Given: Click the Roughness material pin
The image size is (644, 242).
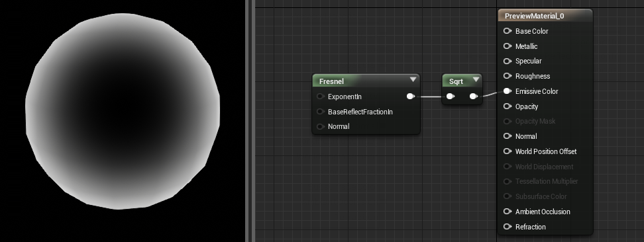Looking at the screenshot, I should point(508,76).
